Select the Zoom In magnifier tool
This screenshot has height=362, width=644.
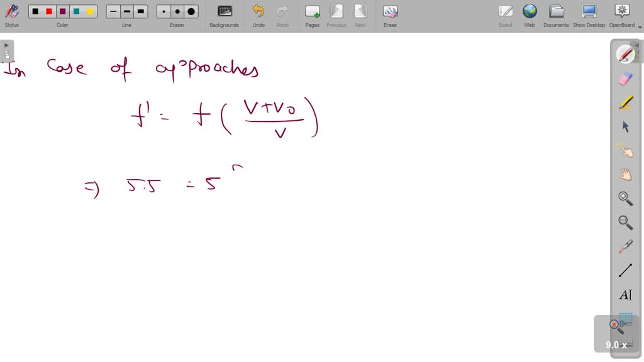(625, 198)
